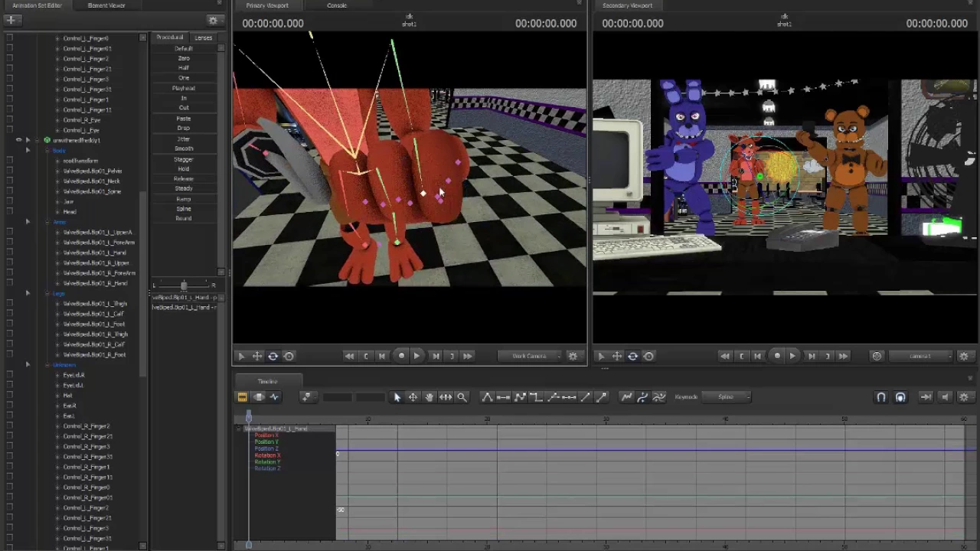The width and height of the screenshot is (980, 551).
Task: Toggle visibility eye for unwithered freddy1
Action: (18, 140)
